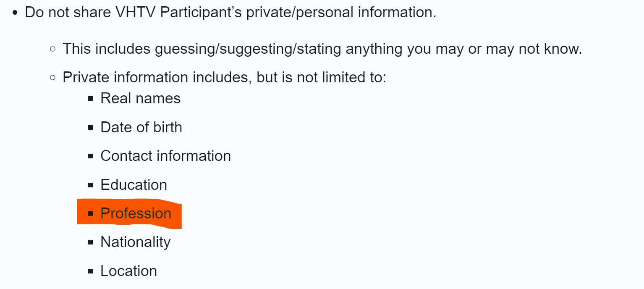Click the hollow bullet before 'Private information includes'
The height and width of the screenshot is (289, 644).
point(53,78)
